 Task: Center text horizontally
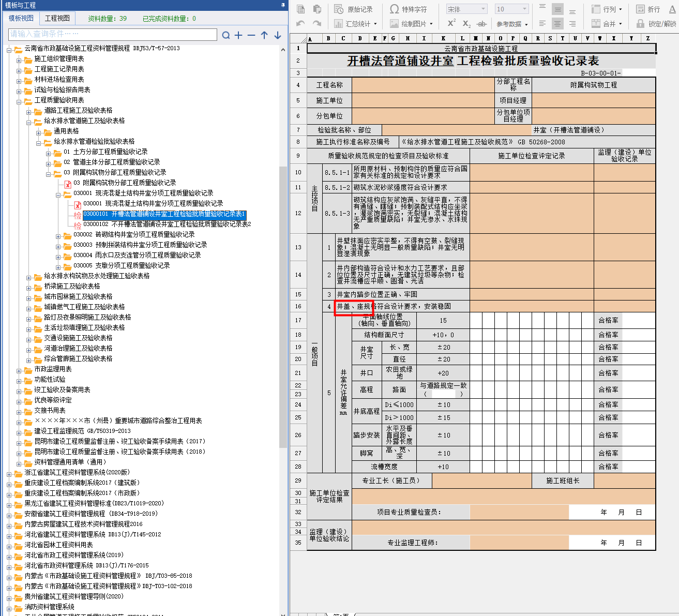pyautogui.click(x=557, y=24)
